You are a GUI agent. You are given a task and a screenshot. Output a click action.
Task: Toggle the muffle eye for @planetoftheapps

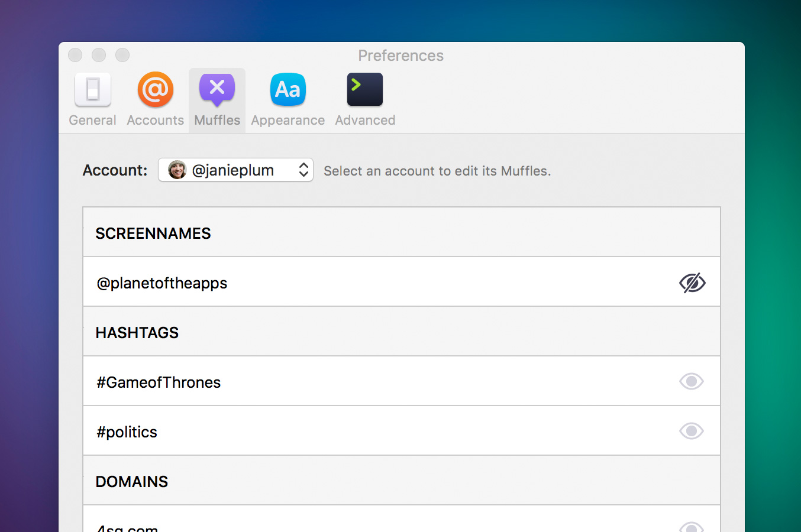(692, 283)
